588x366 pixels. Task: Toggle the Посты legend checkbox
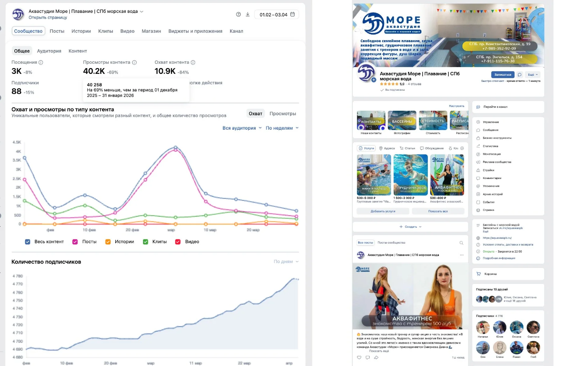pyautogui.click(x=75, y=242)
